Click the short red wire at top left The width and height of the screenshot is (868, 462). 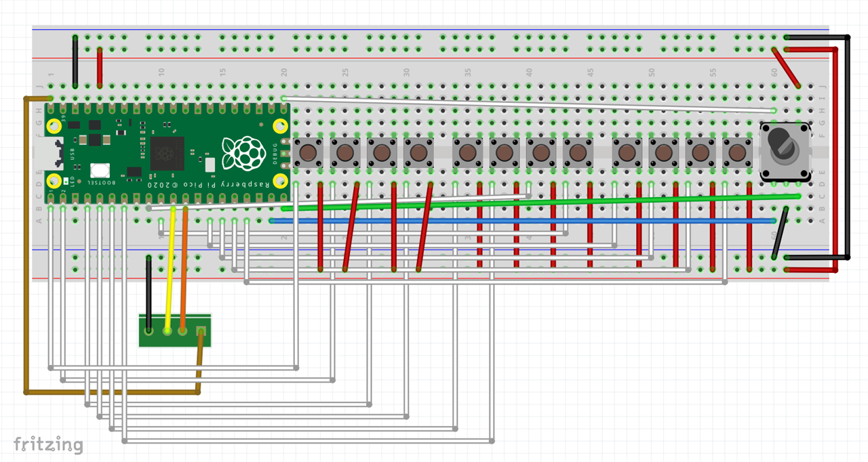(x=100, y=68)
